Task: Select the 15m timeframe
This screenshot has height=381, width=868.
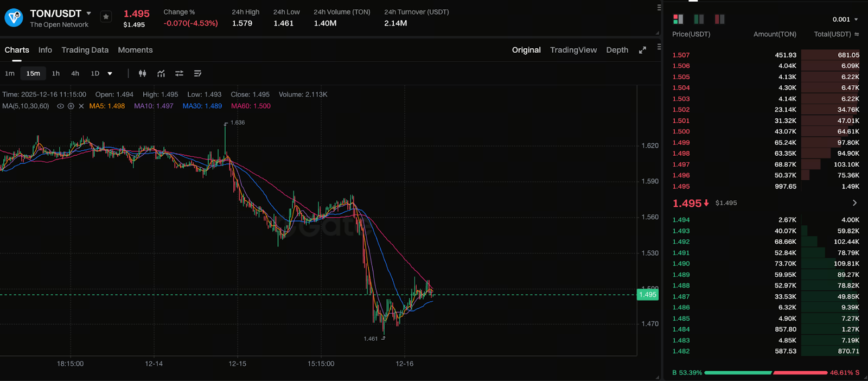Action: pos(33,73)
